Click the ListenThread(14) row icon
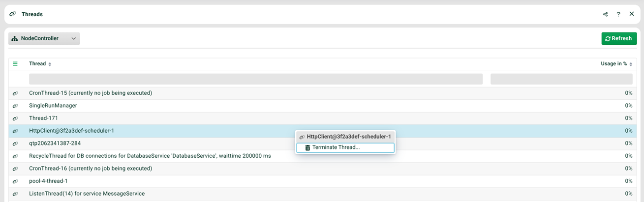 tap(15, 194)
